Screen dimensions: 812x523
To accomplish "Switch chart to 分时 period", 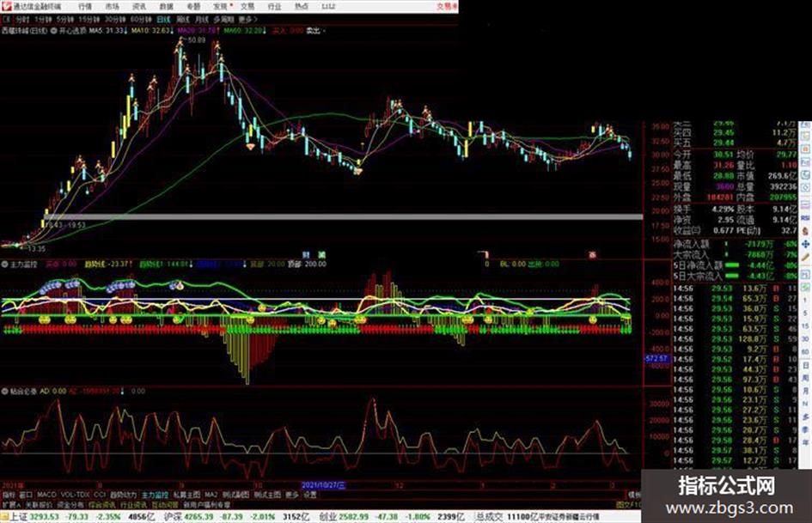I will tap(21, 20).
